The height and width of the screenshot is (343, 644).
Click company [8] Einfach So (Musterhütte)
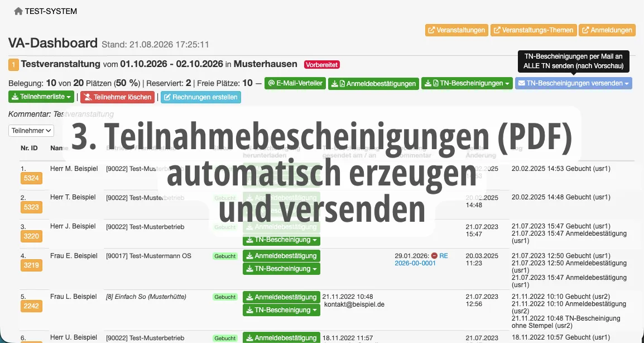[146, 297]
